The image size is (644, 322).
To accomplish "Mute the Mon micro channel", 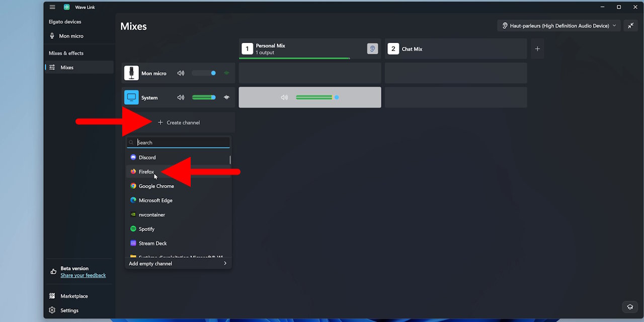I will pyautogui.click(x=181, y=73).
